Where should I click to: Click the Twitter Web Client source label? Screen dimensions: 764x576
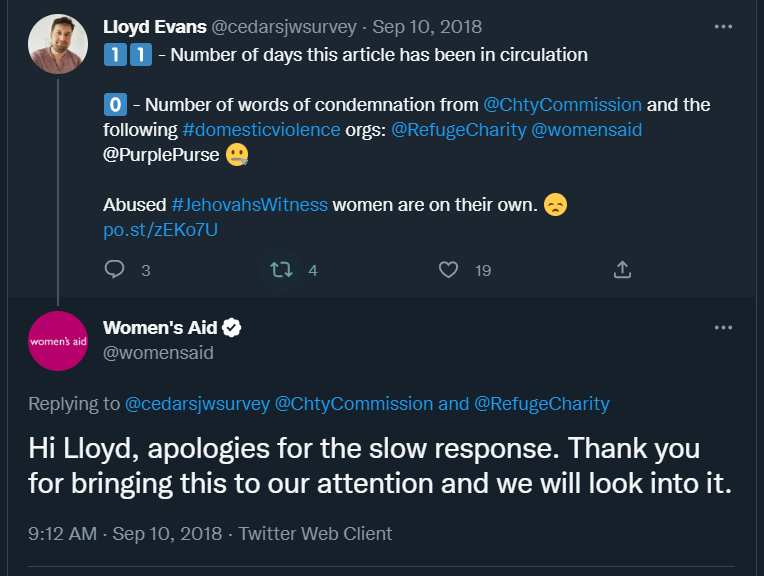(x=315, y=534)
